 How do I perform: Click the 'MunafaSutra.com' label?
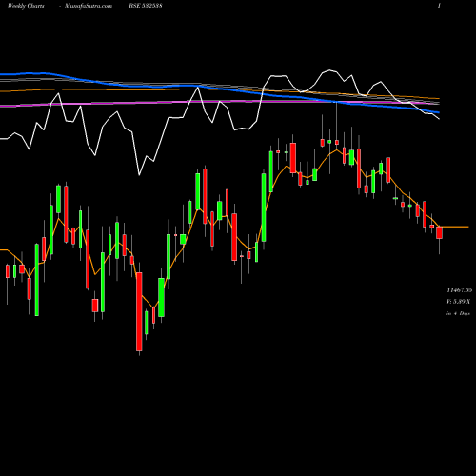(x=89, y=6)
